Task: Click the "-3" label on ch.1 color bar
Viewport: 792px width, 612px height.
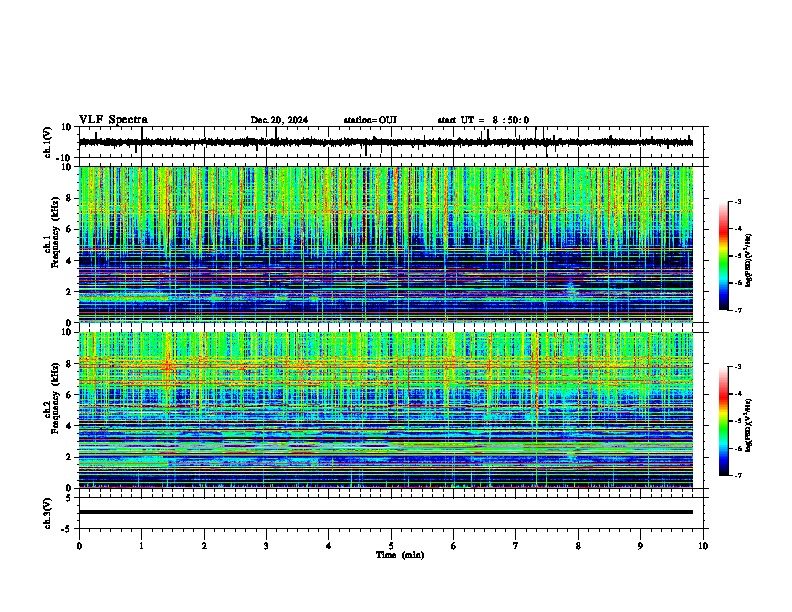Action: pyautogui.click(x=737, y=201)
